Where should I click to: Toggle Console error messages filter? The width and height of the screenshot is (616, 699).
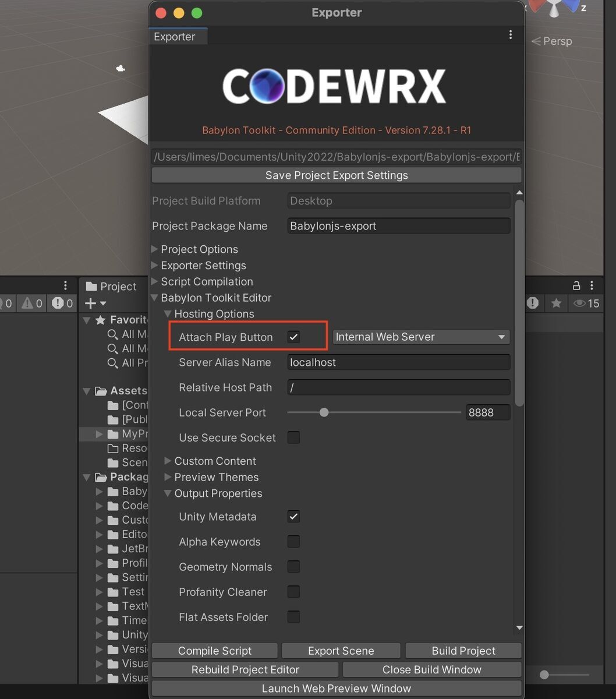63,303
